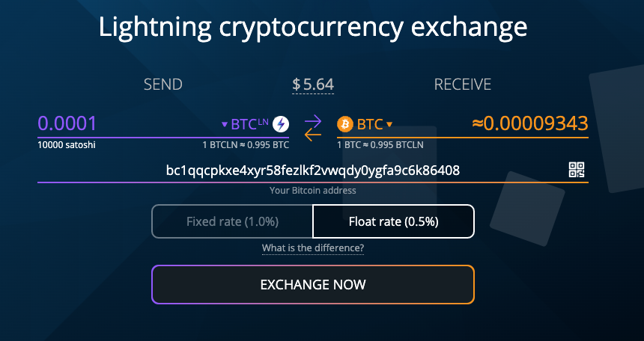The width and height of the screenshot is (644, 341).
Task: Click the EXCHANGE NOW button
Action: pyautogui.click(x=313, y=284)
